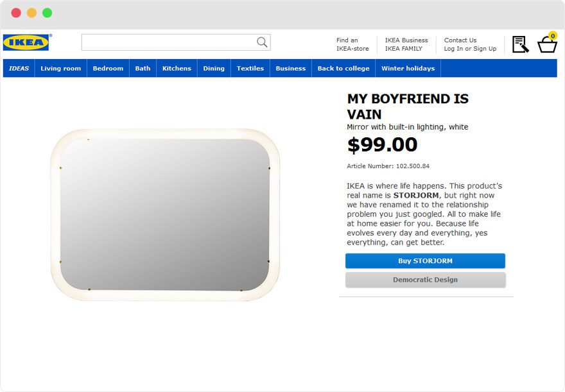Click the Buy STORJORM button
565x392 pixels.
426,260
